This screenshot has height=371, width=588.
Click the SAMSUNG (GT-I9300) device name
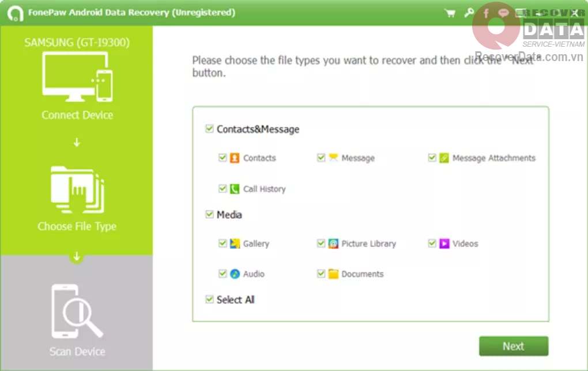point(77,43)
